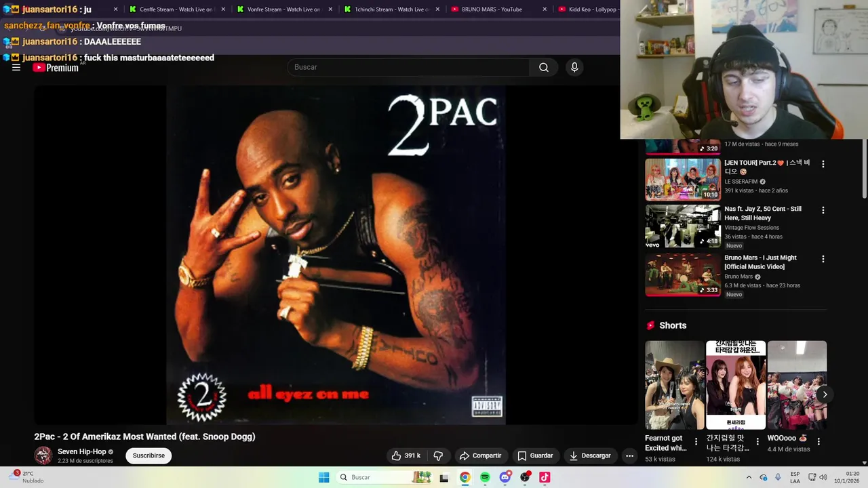Open Nas ft. Jay Z, 50 Cent title
Screen dimensions: 868x488
tap(763, 213)
